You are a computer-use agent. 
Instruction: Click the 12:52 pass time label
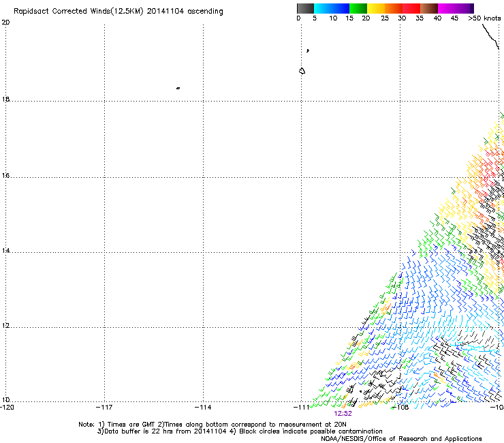click(x=343, y=414)
